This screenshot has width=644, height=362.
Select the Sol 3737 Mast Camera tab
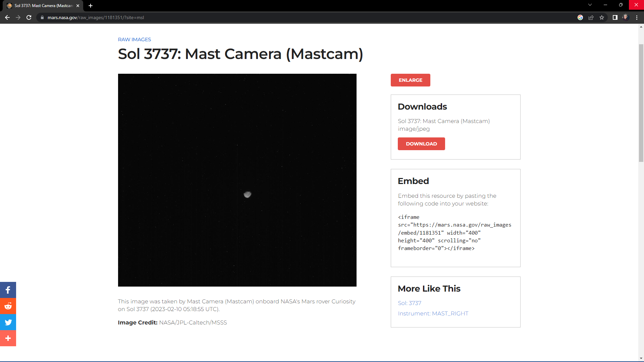click(x=44, y=6)
